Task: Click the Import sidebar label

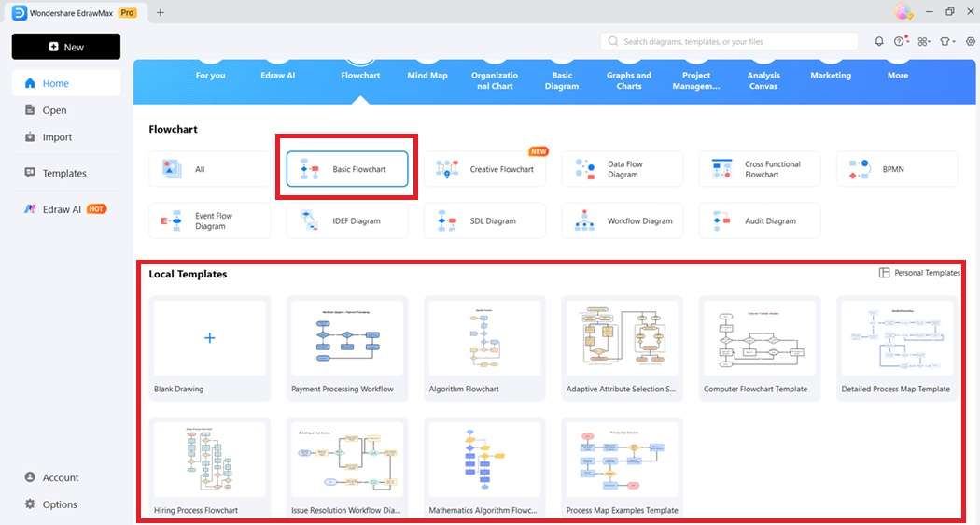Action: (57, 137)
